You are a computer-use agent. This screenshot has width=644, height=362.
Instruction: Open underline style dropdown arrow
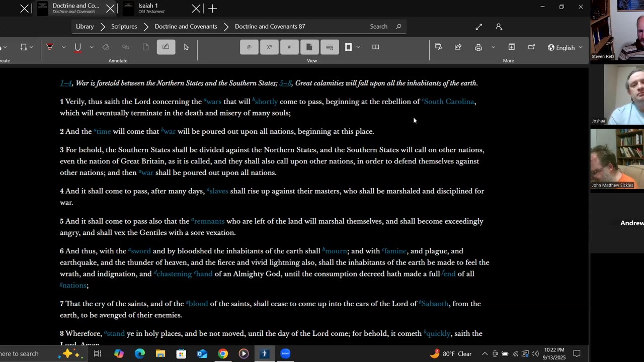pos(91,47)
